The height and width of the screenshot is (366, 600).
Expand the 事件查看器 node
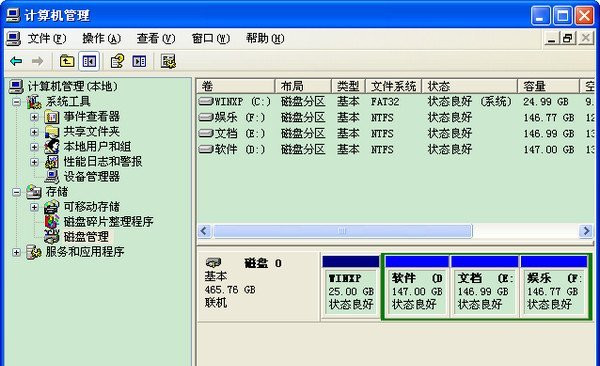tap(34, 117)
